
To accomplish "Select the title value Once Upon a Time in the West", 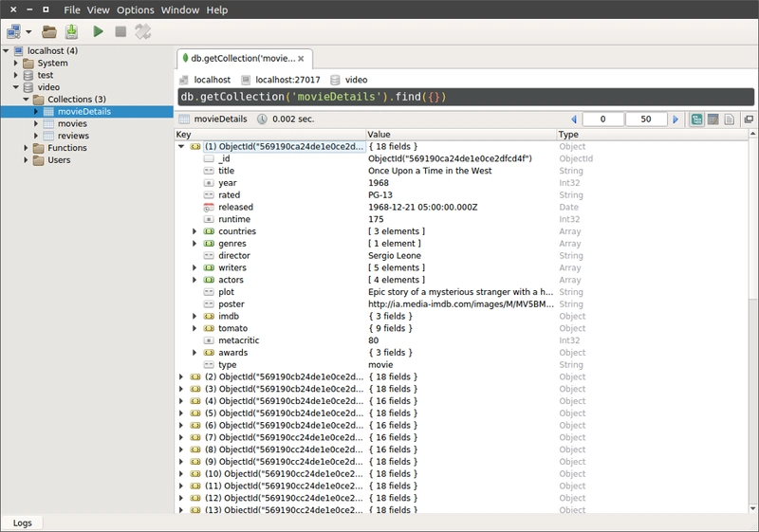I will [430, 171].
